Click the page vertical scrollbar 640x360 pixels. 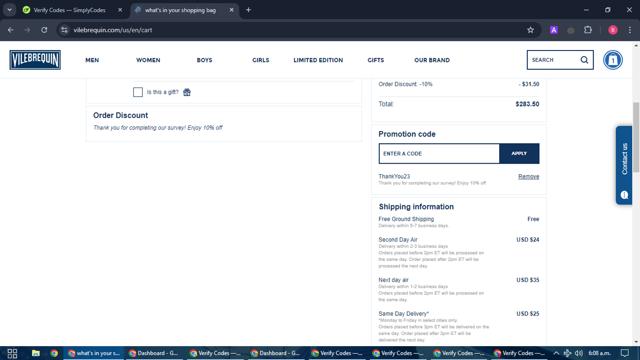coord(636,137)
